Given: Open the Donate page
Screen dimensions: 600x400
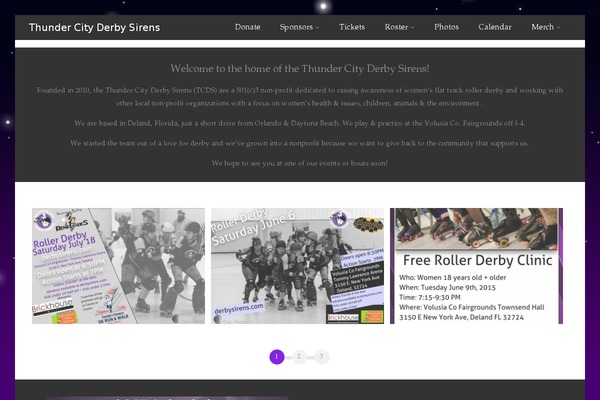Looking at the screenshot, I should [248, 27].
